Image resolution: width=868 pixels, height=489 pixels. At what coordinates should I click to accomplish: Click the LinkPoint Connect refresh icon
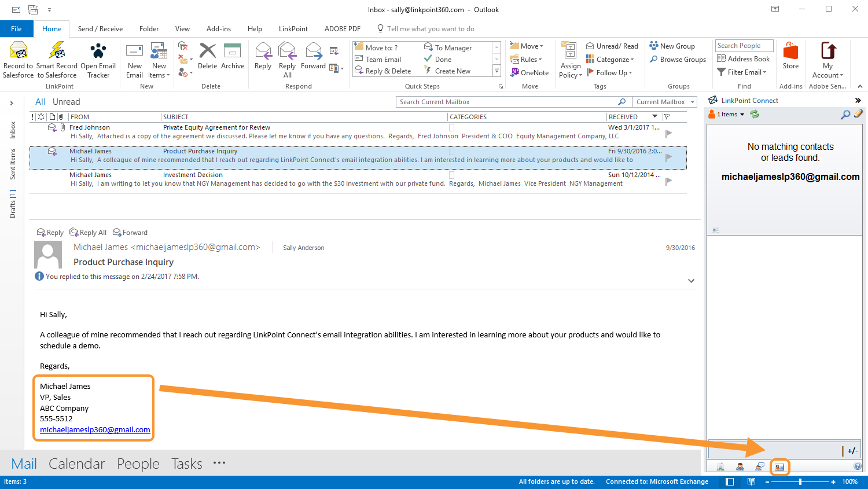[755, 115]
